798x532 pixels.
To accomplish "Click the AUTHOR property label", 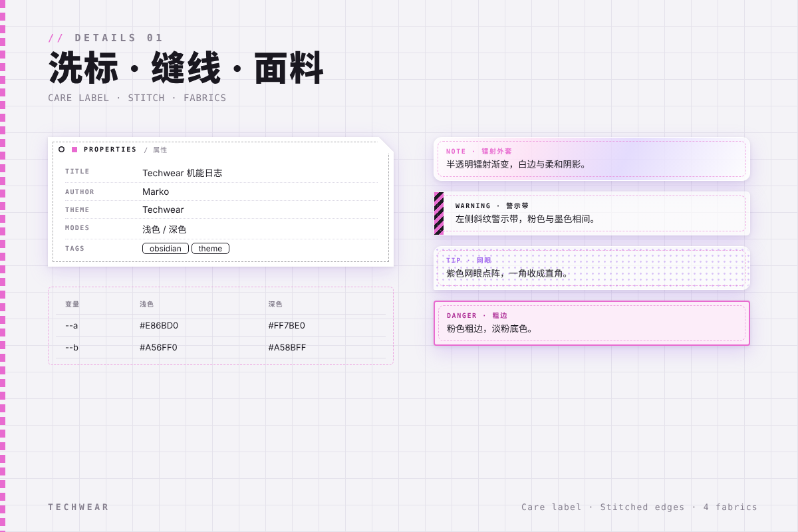I will pos(80,192).
